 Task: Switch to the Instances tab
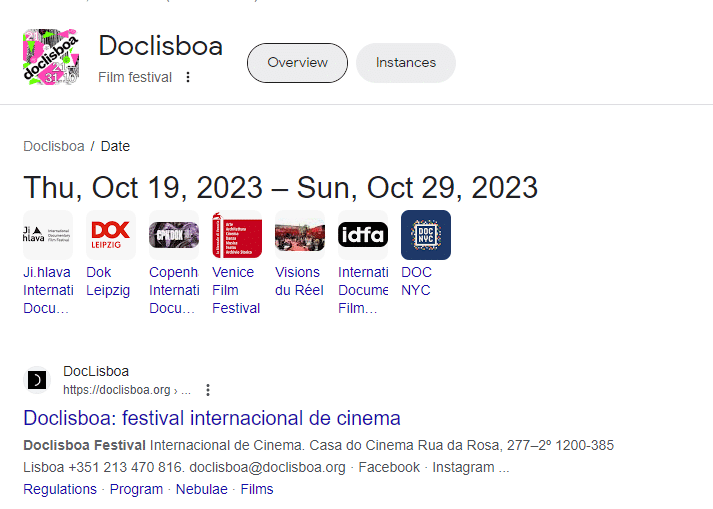click(405, 63)
